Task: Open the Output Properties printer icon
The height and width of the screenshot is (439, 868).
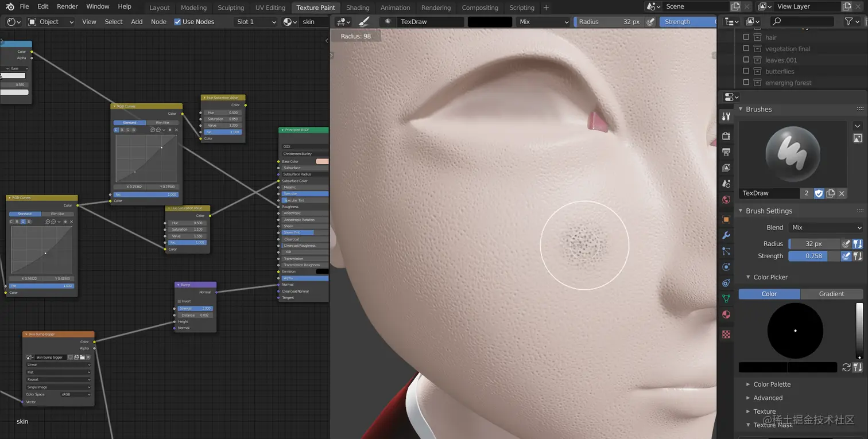Action: (x=726, y=151)
